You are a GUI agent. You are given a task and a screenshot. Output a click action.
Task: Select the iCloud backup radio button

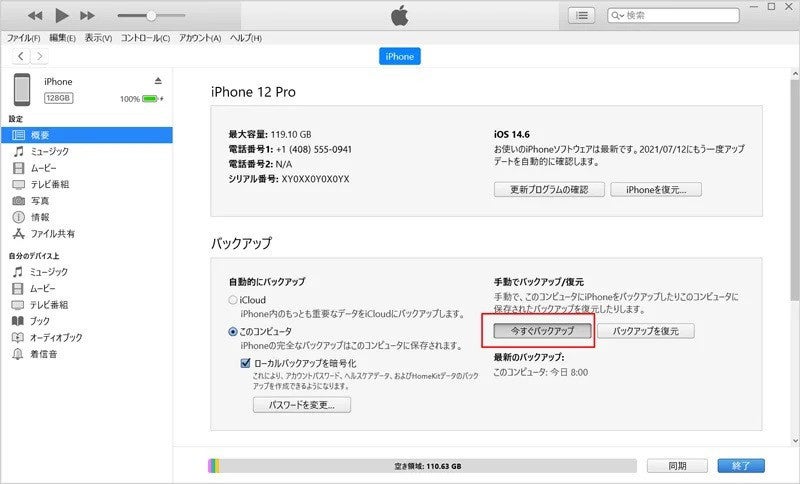click(x=233, y=300)
